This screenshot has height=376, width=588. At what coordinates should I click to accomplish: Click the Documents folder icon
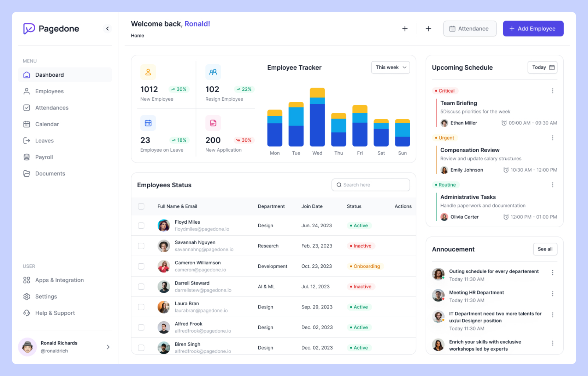click(26, 174)
